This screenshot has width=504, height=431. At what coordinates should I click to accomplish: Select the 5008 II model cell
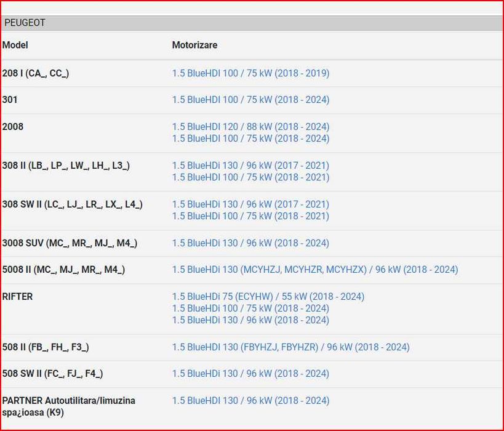click(x=63, y=270)
